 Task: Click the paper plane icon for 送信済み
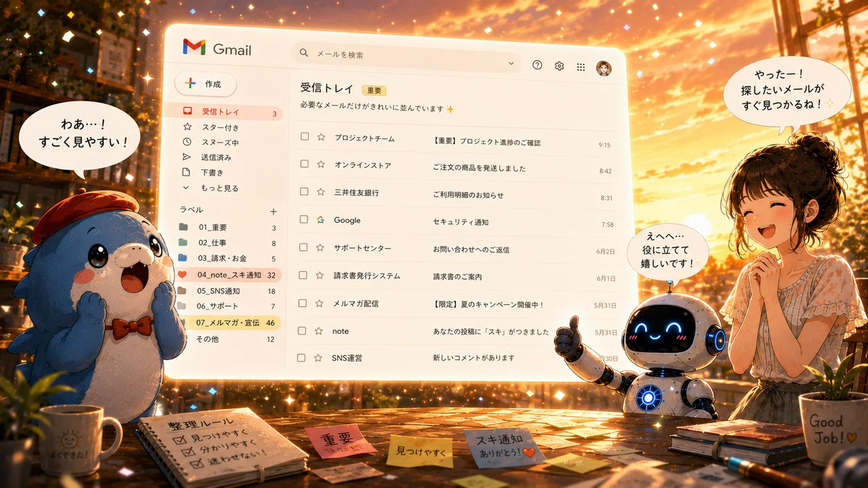[x=186, y=157]
